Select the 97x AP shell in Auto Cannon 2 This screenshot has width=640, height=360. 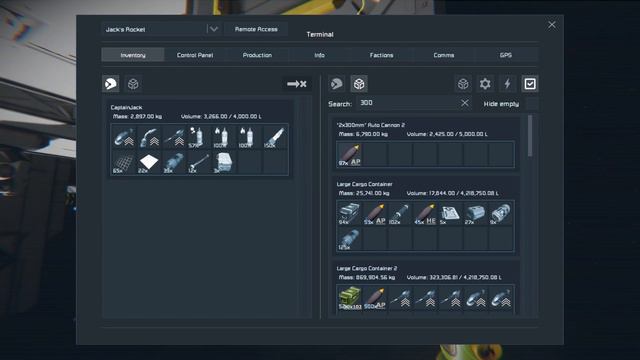[x=349, y=155]
